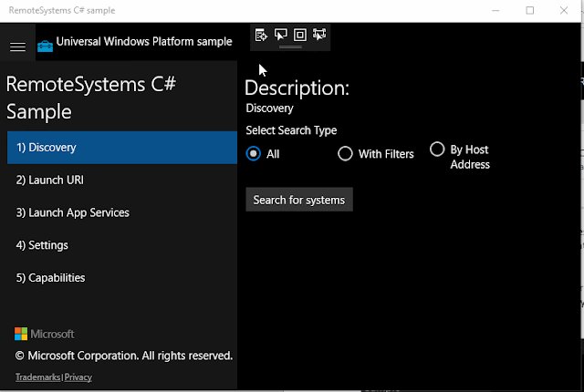Click the RemoteSystems C# Sample heading

point(91,98)
